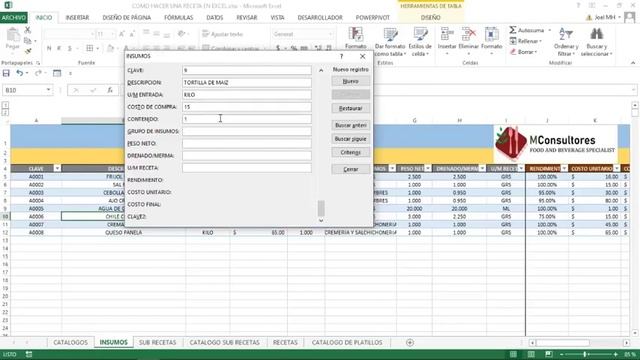The width and height of the screenshot is (640, 360).
Task: Click the Criterios button
Action: (x=351, y=152)
